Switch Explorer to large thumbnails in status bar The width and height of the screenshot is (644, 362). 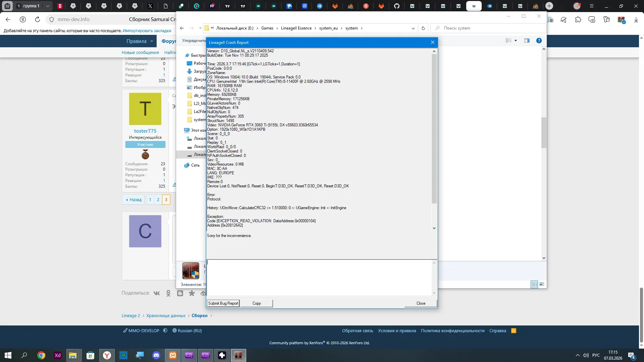pyautogui.click(x=542, y=284)
